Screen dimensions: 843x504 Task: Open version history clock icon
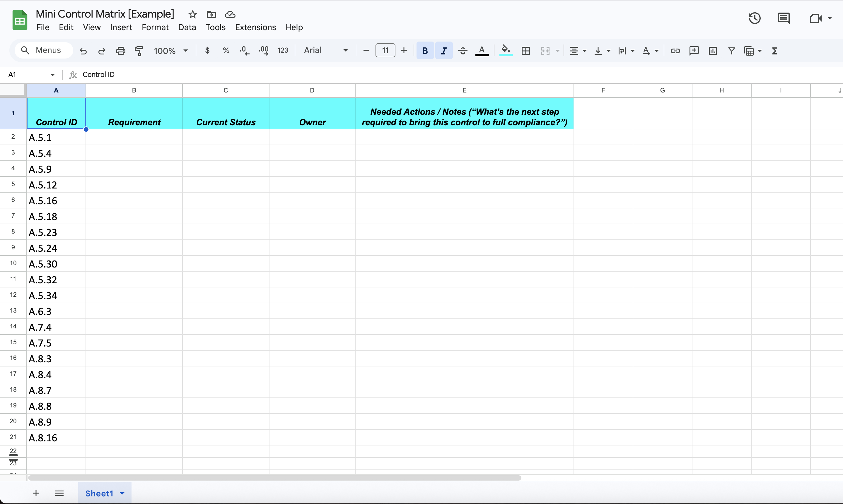point(754,18)
